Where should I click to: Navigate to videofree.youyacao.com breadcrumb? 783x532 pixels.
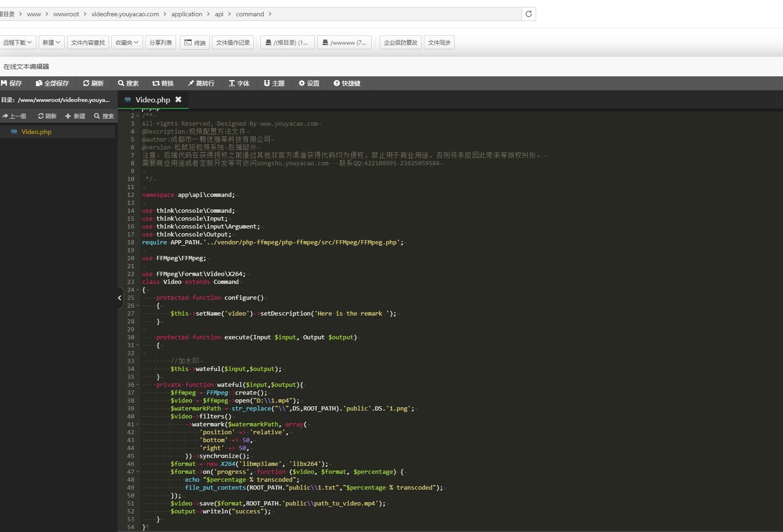pos(125,14)
